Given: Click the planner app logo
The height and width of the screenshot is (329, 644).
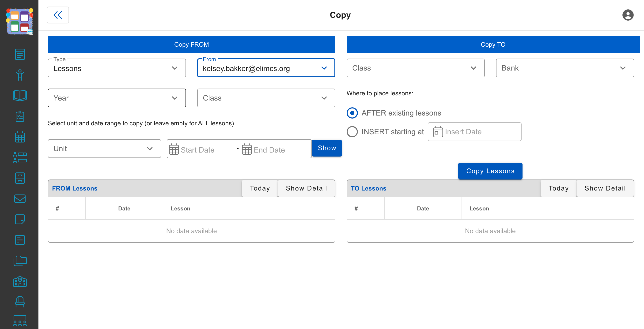Looking at the screenshot, I should coord(19,21).
